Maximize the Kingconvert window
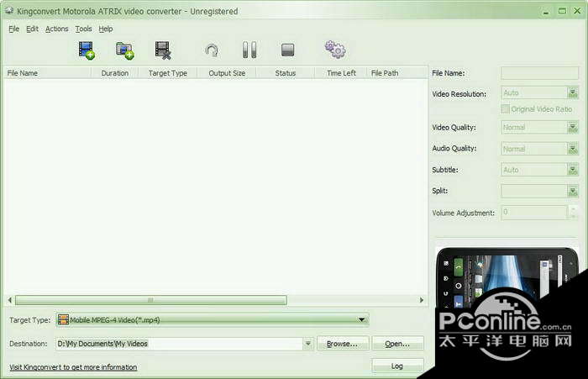Image resolution: width=588 pixels, height=379 pixels. (x=562, y=11)
